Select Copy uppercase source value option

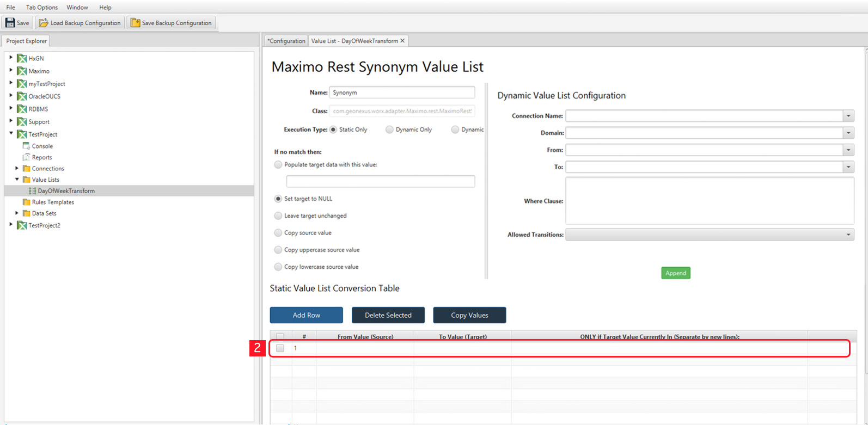(x=278, y=250)
